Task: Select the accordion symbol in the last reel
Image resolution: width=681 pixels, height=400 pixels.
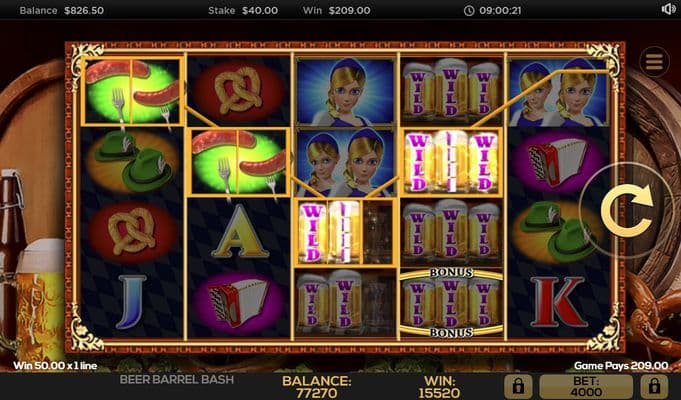Action: pos(558,162)
